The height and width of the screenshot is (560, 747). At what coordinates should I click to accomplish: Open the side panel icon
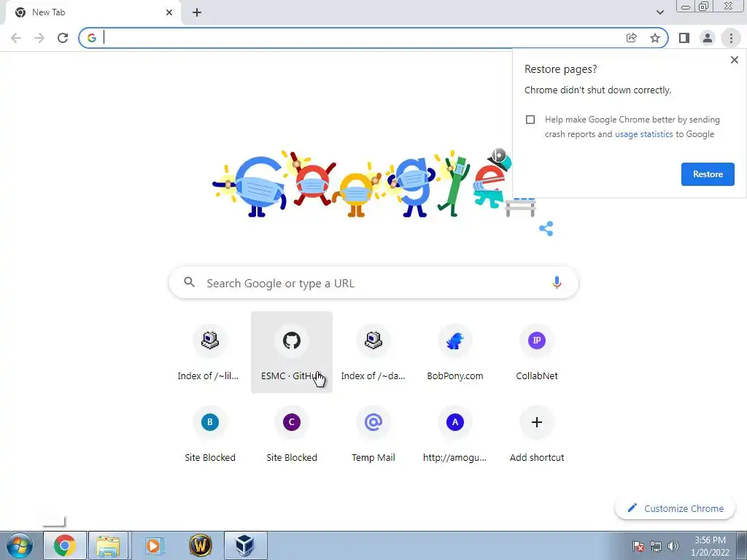tap(684, 38)
